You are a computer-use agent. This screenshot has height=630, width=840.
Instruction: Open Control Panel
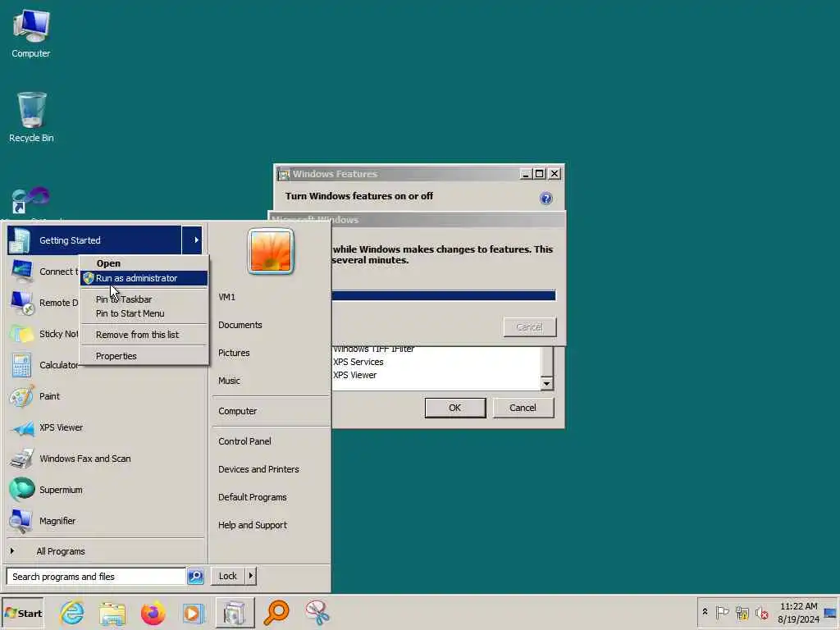244,441
